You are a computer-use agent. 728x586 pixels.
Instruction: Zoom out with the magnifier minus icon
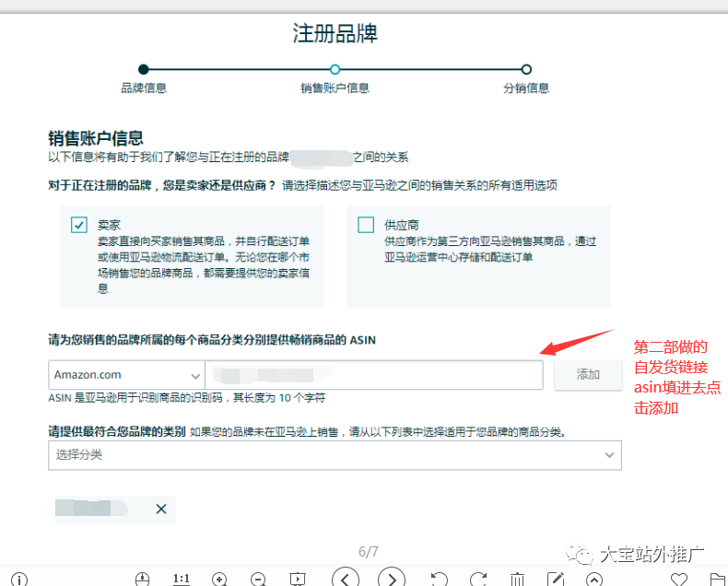258,579
